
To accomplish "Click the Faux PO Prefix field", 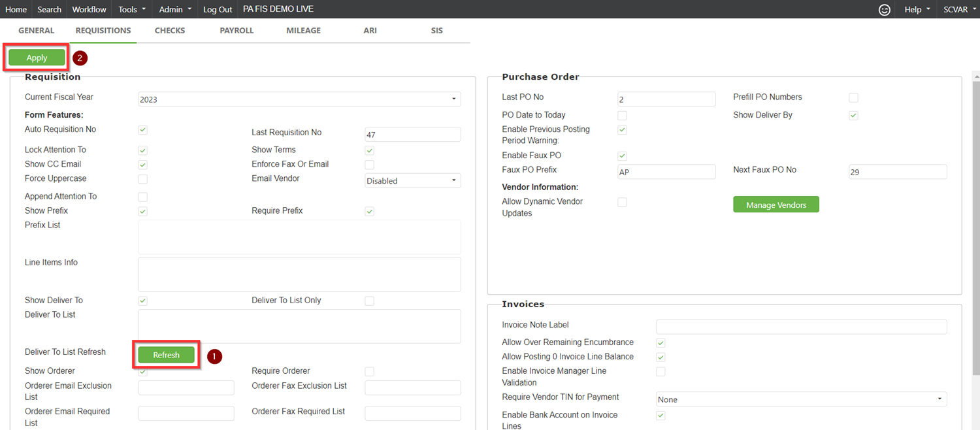I will 666,172.
